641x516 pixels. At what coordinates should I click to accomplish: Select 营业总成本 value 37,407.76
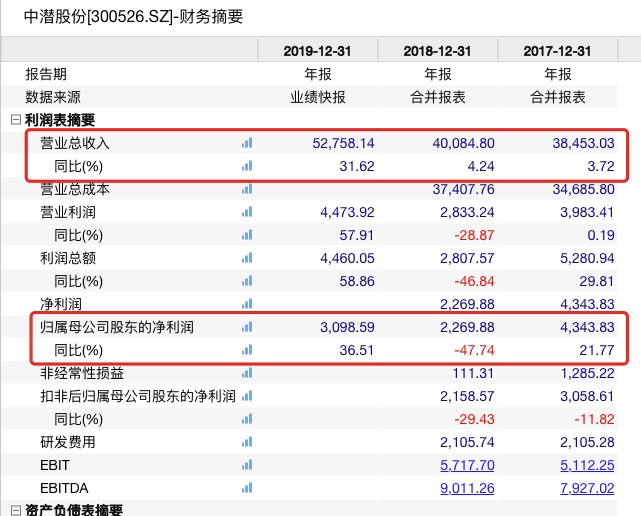click(464, 189)
